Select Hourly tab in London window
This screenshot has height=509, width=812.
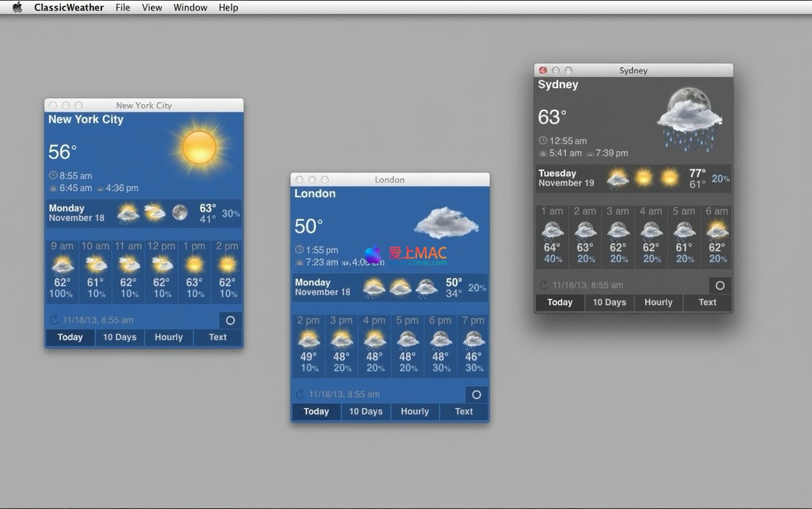coord(414,411)
